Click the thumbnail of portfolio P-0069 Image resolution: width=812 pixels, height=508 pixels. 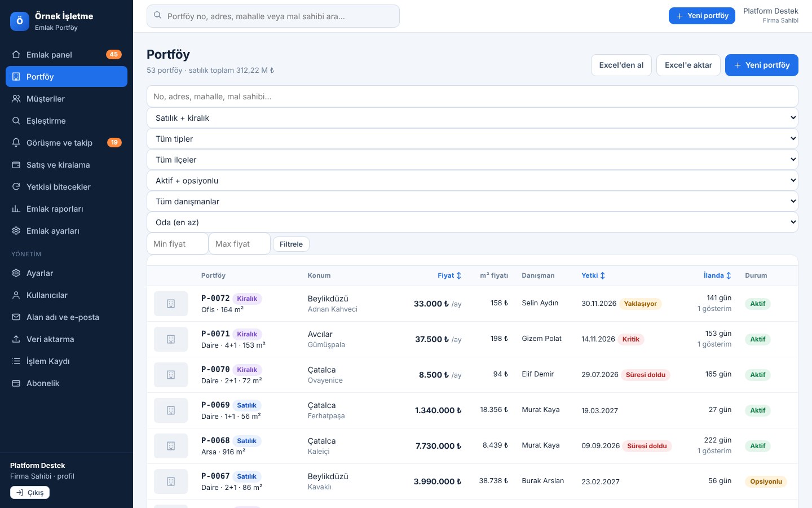tap(171, 410)
